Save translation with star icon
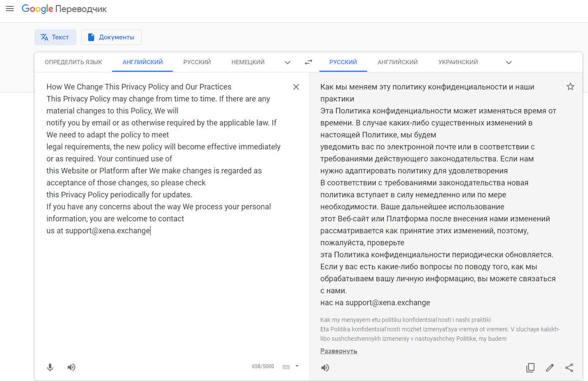This screenshot has width=588, height=381. (570, 87)
